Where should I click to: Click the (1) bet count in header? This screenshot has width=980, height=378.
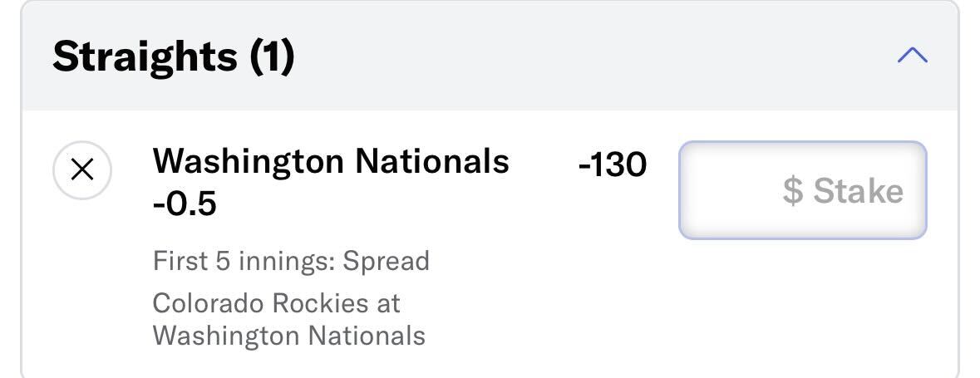[272, 56]
